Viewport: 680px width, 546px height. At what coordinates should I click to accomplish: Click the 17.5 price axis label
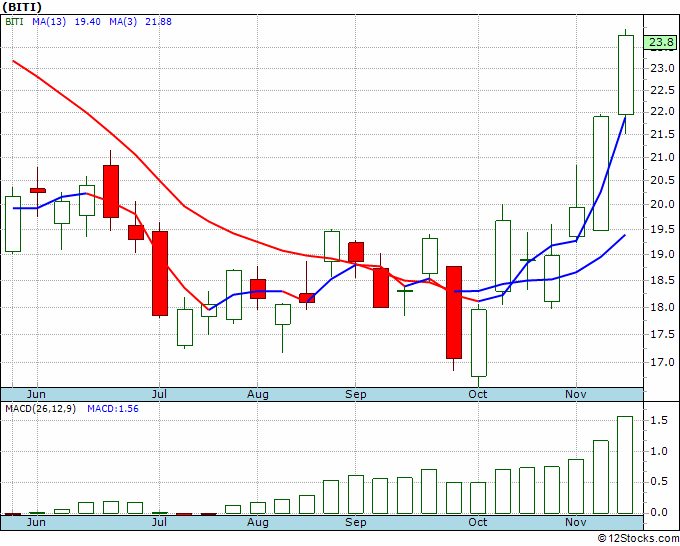pos(662,334)
